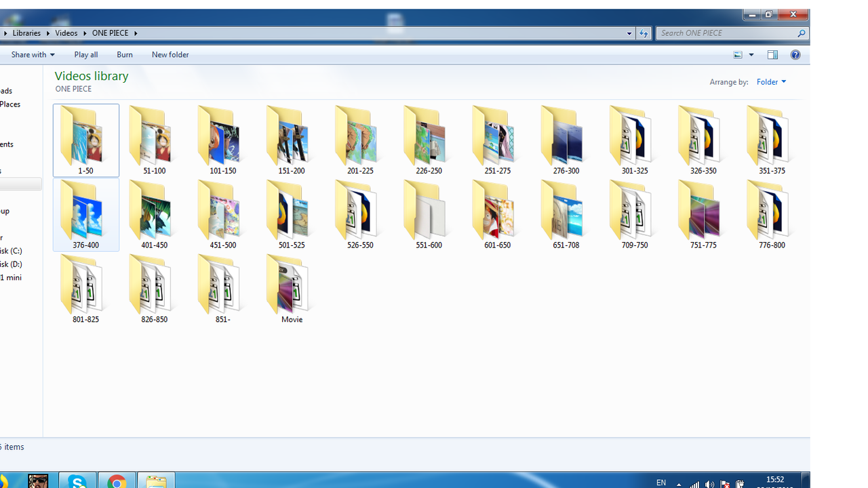Select the 251-275 folder

click(x=497, y=140)
